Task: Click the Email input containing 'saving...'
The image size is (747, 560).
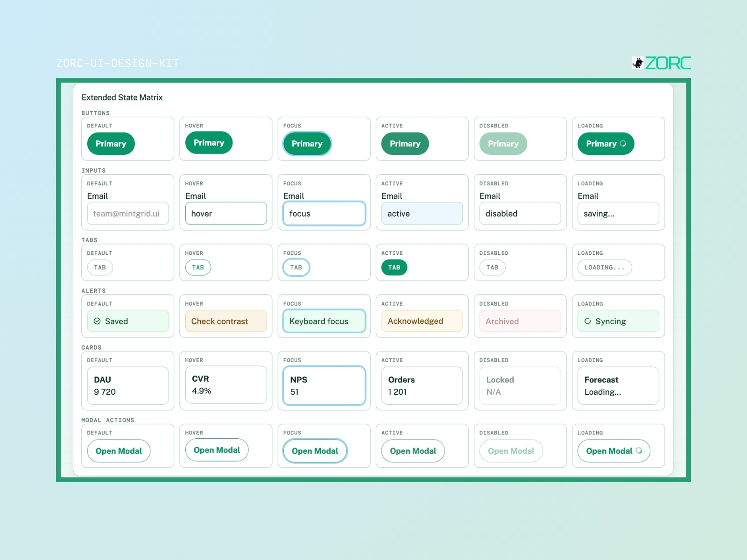Action: (x=618, y=213)
